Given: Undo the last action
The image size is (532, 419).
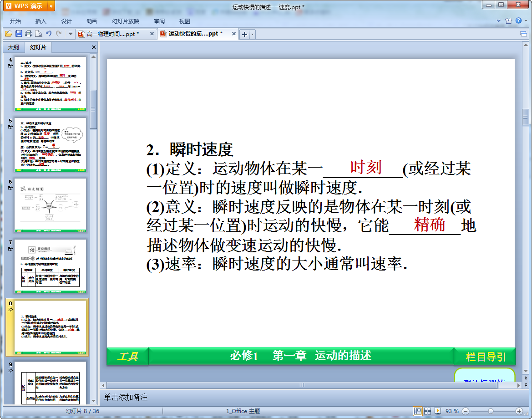Looking at the screenshot, I should pyautogui.click(x=49, y=34).
